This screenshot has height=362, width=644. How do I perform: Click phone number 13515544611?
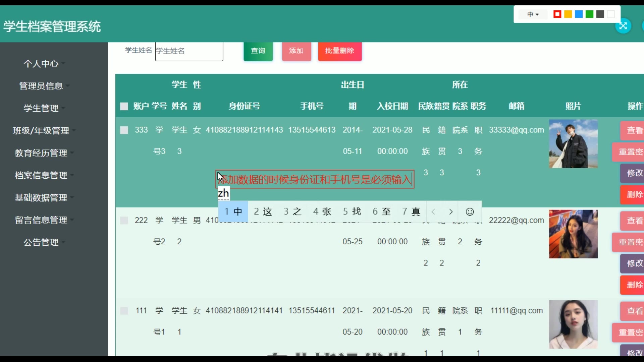tap(312, 311)
